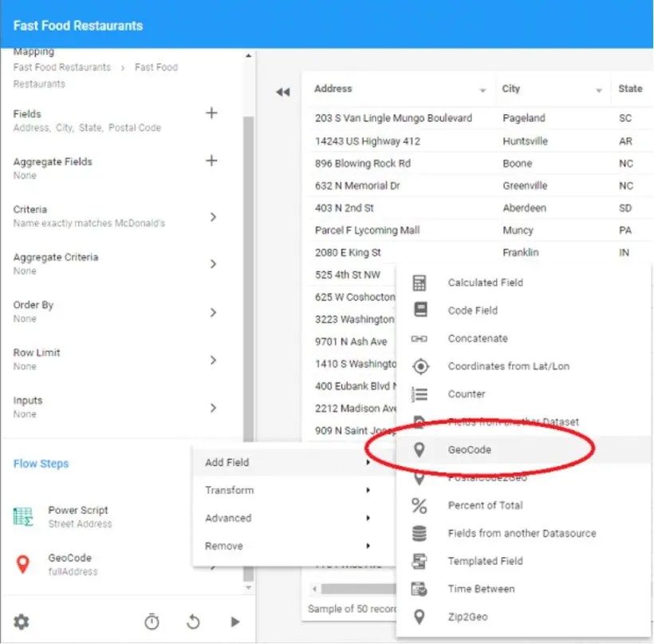Click the Coordinates from Lat/Lon target icon

coord(420,366)
